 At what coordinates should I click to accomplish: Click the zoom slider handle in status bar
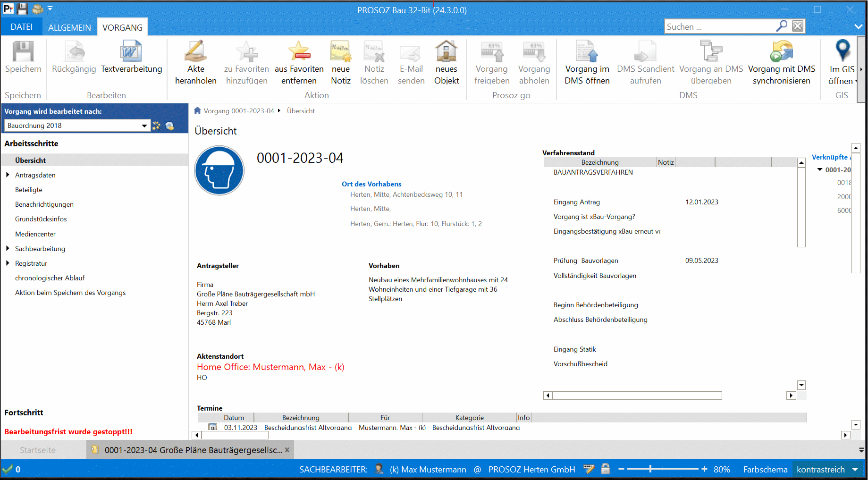650,469
